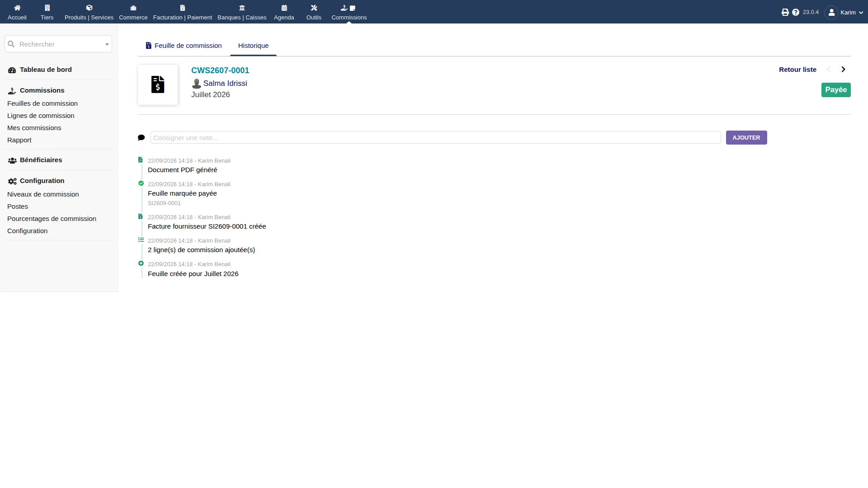Go to the next record arrow
Viewport: 868px width, 488px height.
click(843, 70)
